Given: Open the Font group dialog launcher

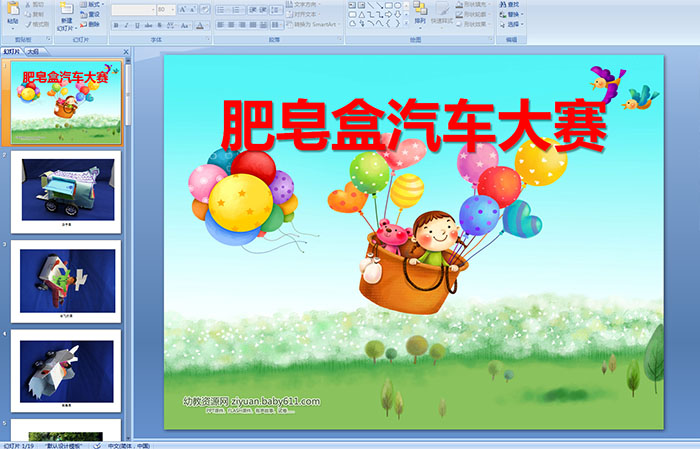Looking at the screenshot, I should [x=208, y=39].
